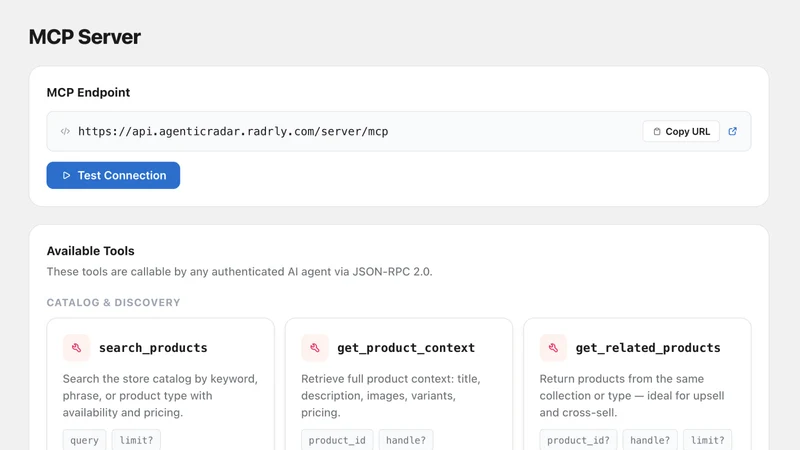Click the Test Connection button
This screenshot has width=800, height=450.
(x=113, y=175)
